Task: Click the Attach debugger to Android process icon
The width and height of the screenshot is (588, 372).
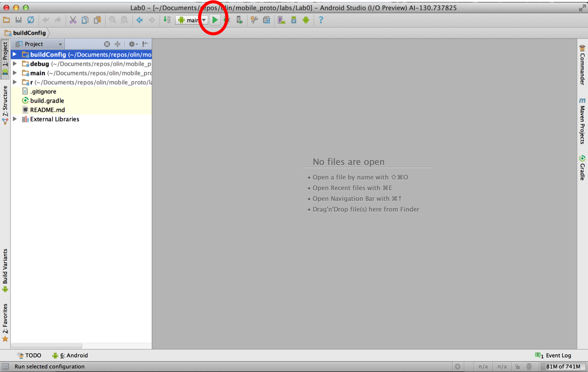Action: [x=239, y=20]
